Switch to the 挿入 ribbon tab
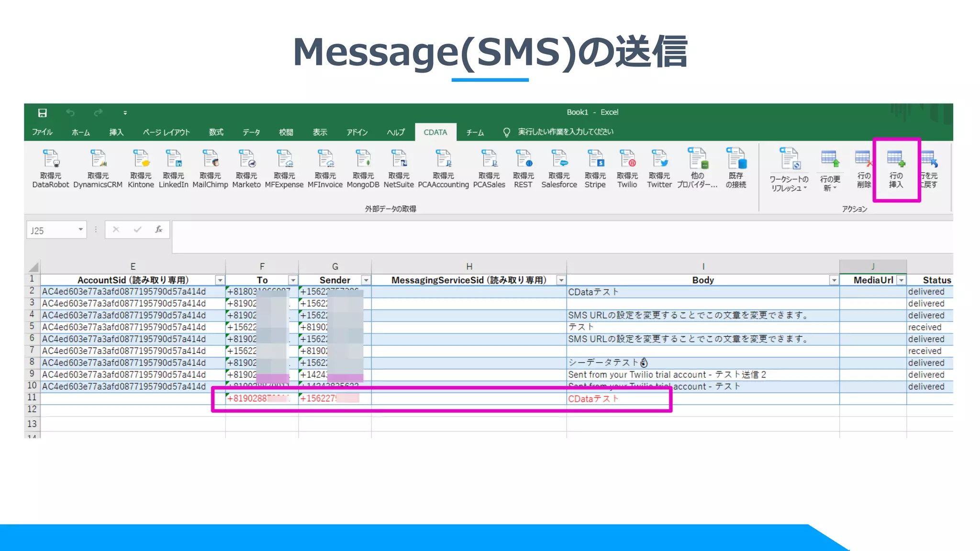This screenshot has height=551, width=980. click(x=116, y=132)
